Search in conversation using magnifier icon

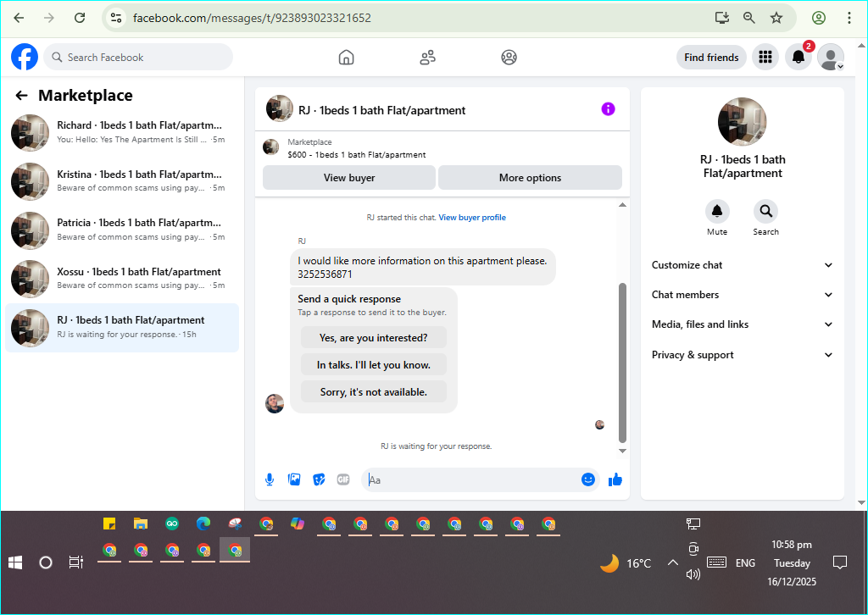765,211
